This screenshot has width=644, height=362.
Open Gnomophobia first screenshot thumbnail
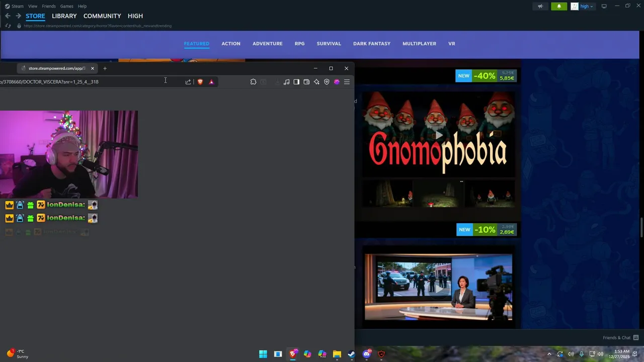[x=388, y=194]
